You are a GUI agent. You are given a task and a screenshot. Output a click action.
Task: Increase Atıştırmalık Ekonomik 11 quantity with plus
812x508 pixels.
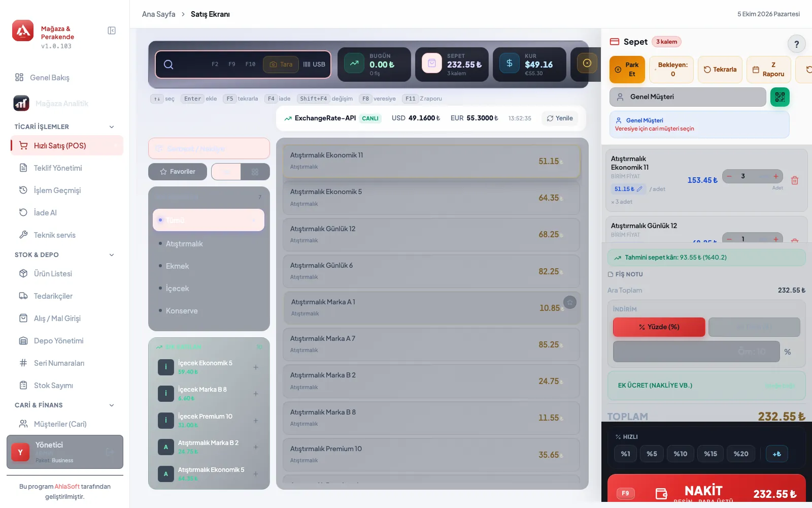775,176
